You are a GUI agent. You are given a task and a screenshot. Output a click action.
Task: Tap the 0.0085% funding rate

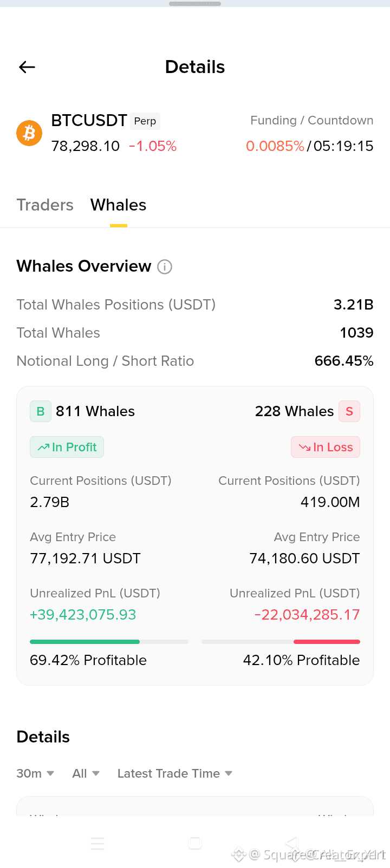[275, 146]
